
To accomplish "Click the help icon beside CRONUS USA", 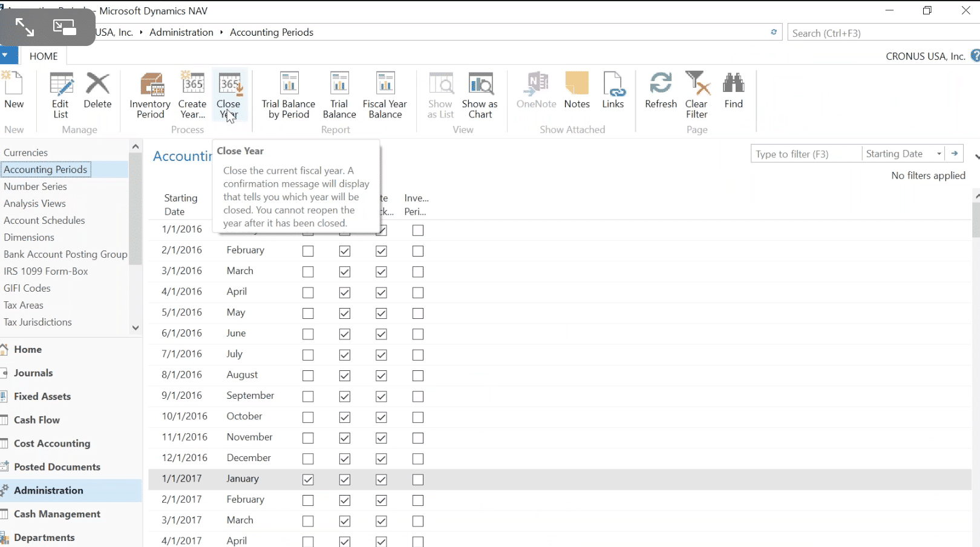I will 975,56.
